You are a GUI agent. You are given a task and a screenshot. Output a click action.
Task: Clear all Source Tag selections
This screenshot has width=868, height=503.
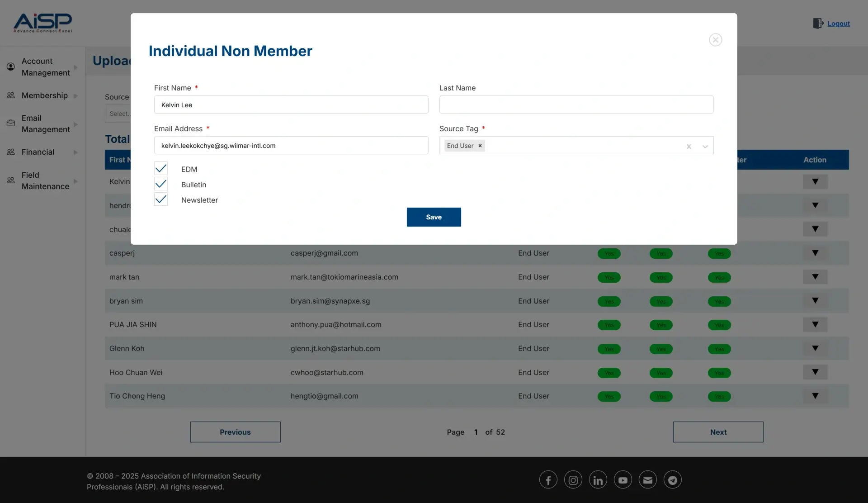click(689, 147)
